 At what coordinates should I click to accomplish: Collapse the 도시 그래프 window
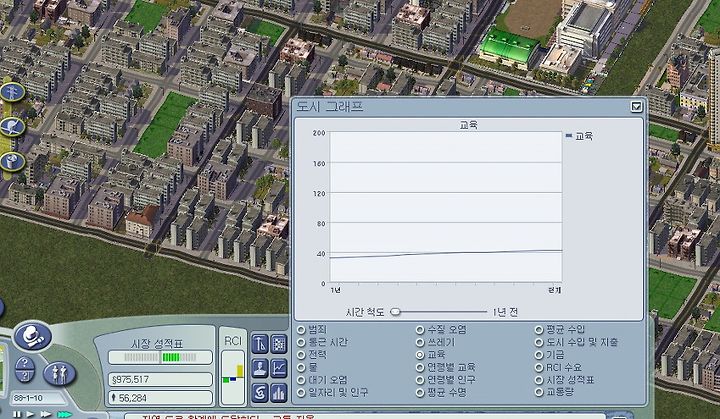(x=636, y=107)
